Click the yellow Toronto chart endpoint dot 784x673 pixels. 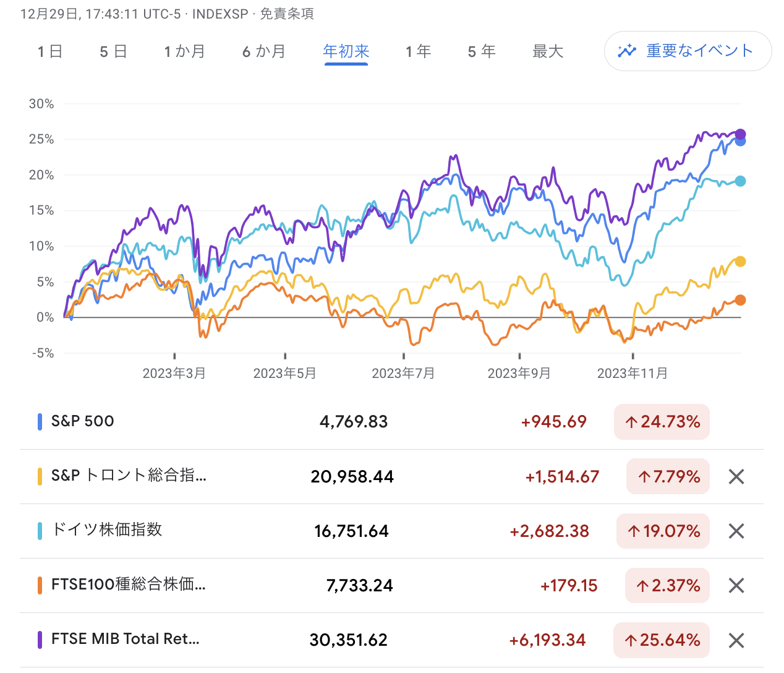coord(740,262)
